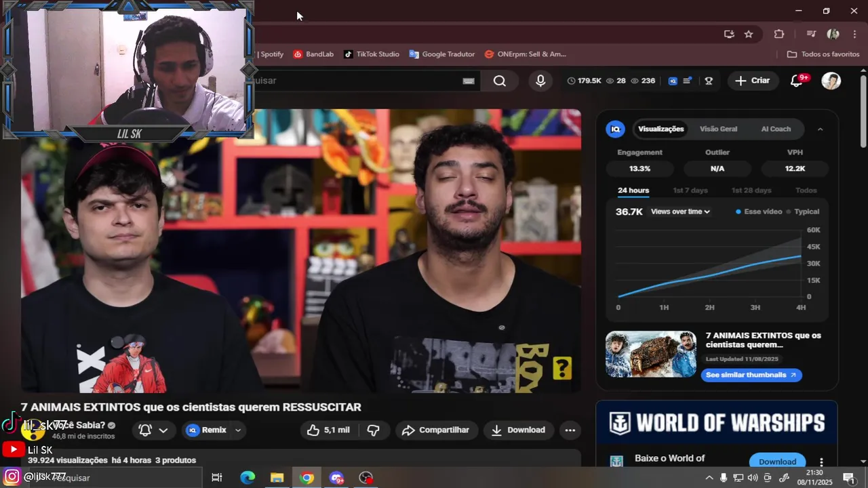Select the Todos range tab
This screenshot has height=488, width=868.
pos(806,190)
